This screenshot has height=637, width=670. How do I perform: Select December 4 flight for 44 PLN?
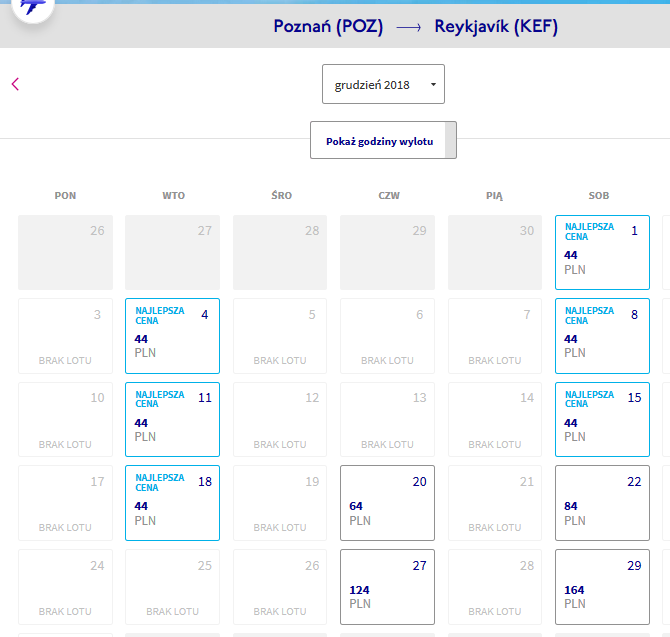click(172, 336)
